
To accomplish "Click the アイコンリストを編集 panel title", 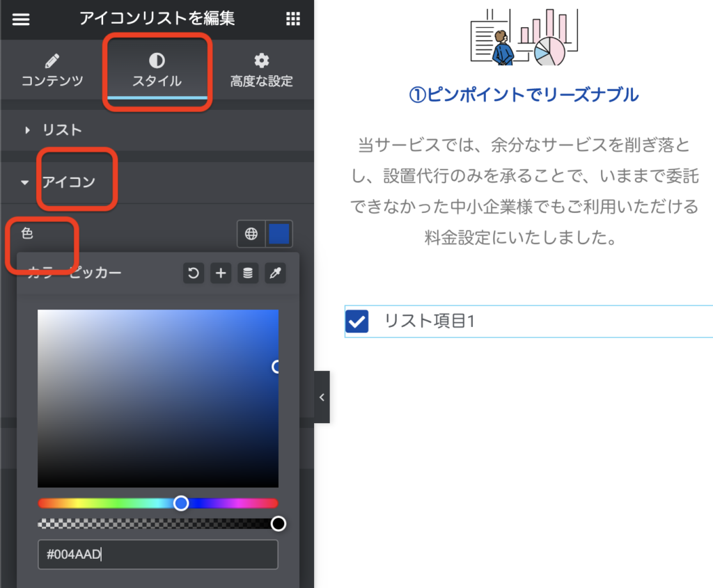I will click(157, 19).
